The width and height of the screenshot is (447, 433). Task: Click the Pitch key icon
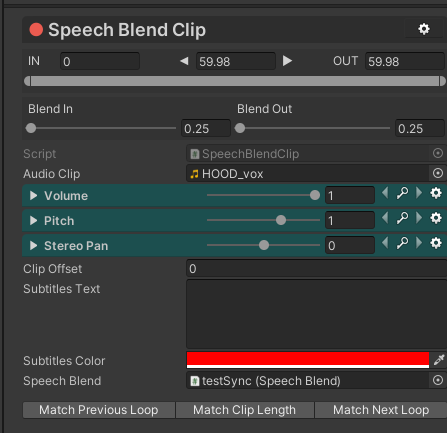coord(402,218)
